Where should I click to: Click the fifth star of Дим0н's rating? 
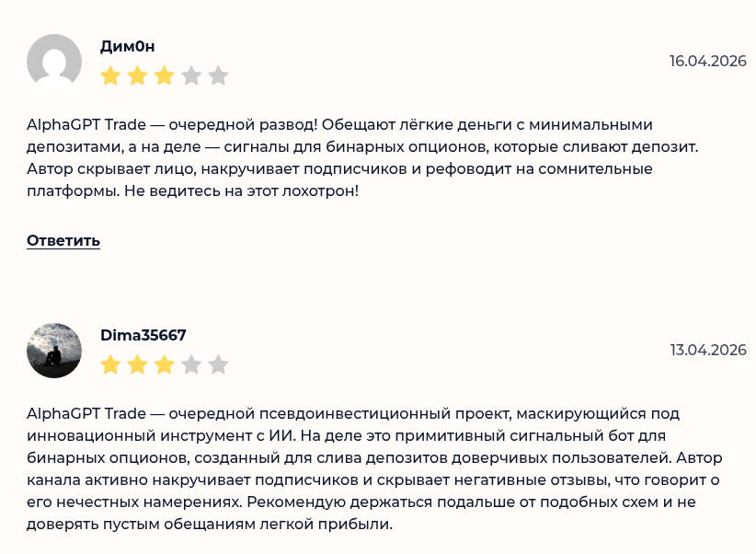coord(218,75)
